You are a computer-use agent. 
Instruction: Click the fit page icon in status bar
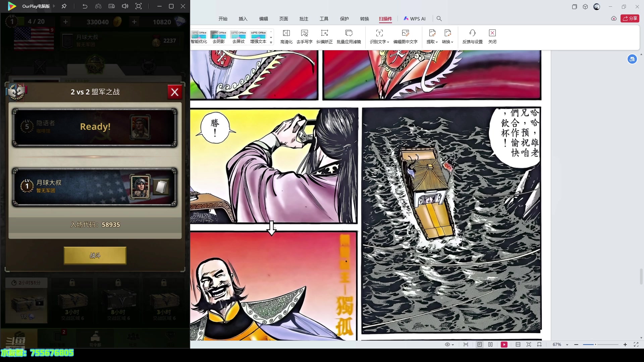click(529, 345)
